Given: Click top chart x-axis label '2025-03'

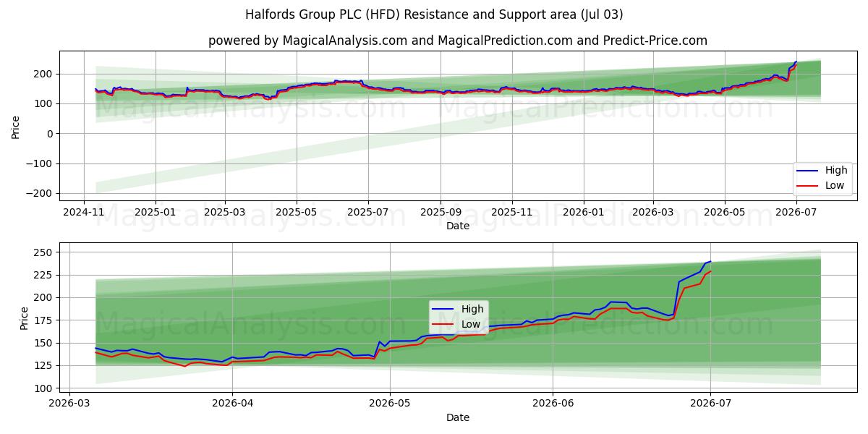Looking at the screenshot, I should click(x=225, y=211).
